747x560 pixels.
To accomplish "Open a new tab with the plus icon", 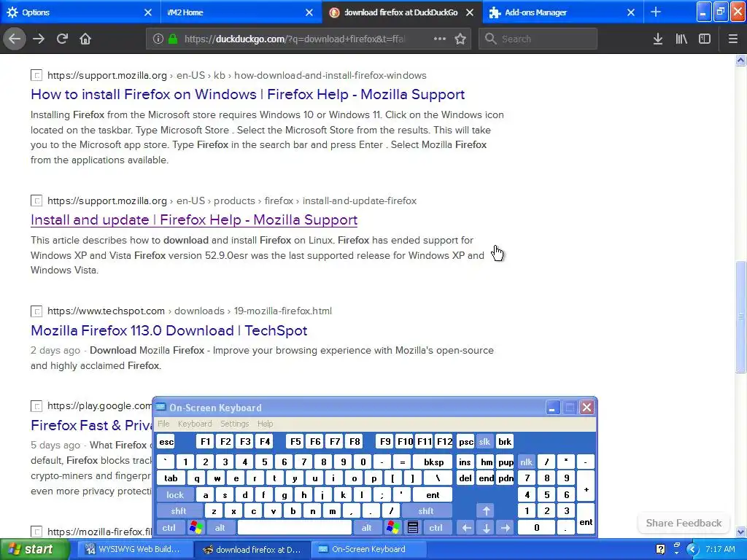I will coord(656,12).
